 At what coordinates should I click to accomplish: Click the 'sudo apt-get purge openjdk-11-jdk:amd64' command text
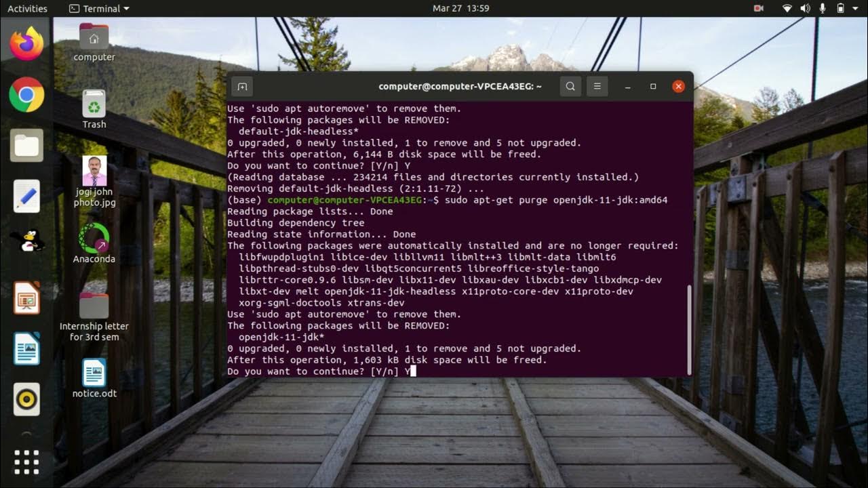(556, 200)
